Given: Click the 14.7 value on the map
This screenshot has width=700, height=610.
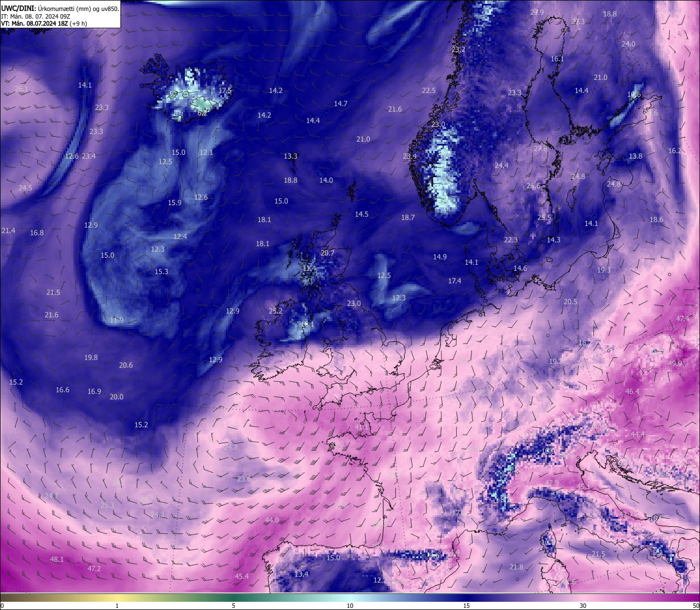Looking at the screenshot, I should pyautogui.click(x=341, y=103).
